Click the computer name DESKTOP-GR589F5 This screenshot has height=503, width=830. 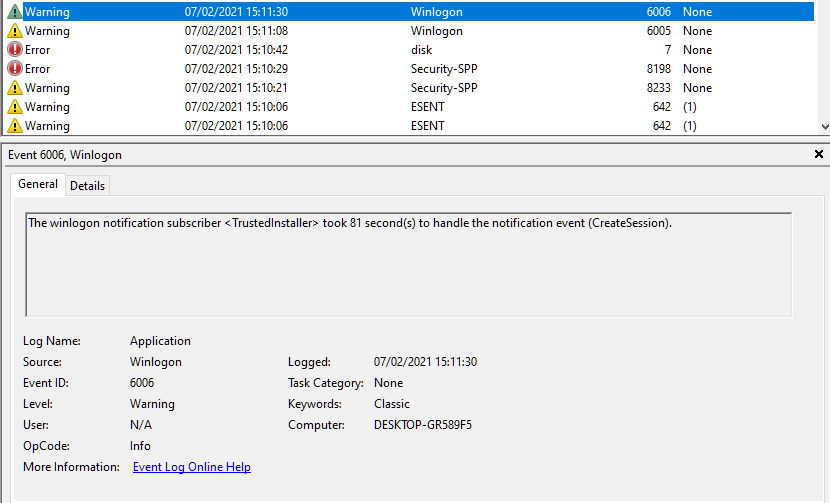coord(422,425)
